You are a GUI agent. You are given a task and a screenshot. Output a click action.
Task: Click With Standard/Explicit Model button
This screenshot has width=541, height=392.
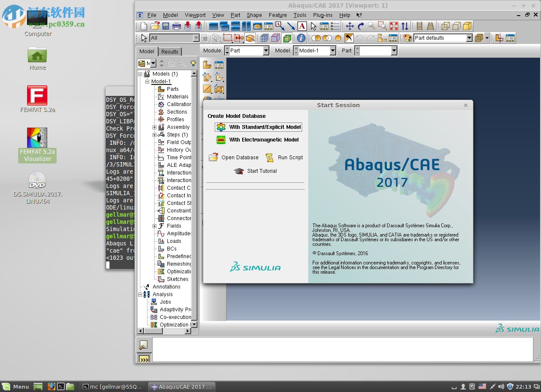tap(259, 127)
